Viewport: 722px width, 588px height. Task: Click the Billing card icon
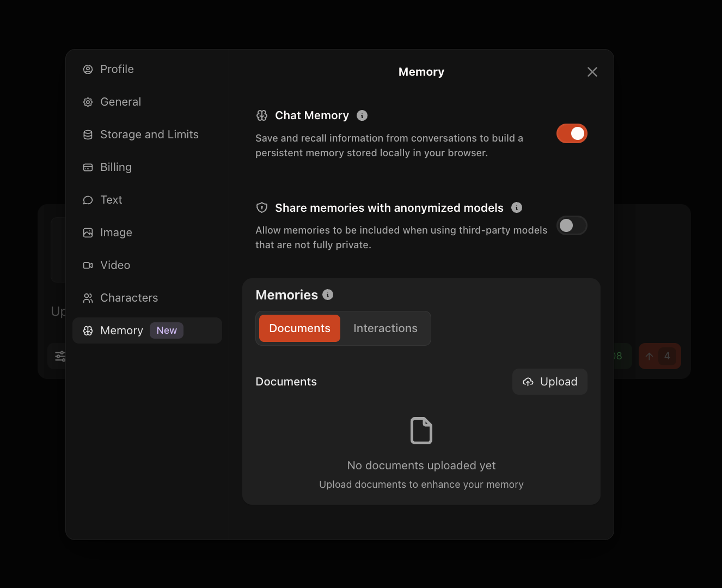(88, 168)
